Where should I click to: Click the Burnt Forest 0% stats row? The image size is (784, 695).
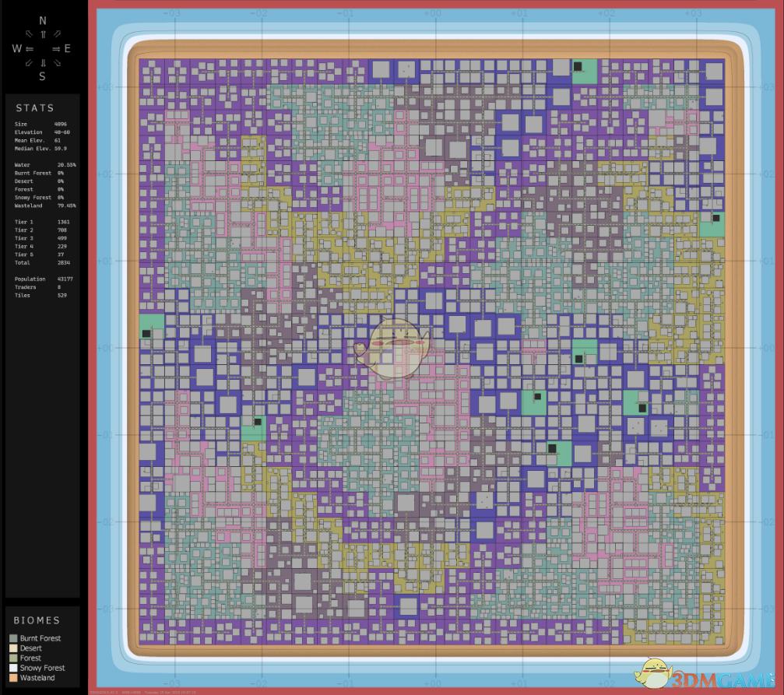pyautogui.click(x=39, y=173)
